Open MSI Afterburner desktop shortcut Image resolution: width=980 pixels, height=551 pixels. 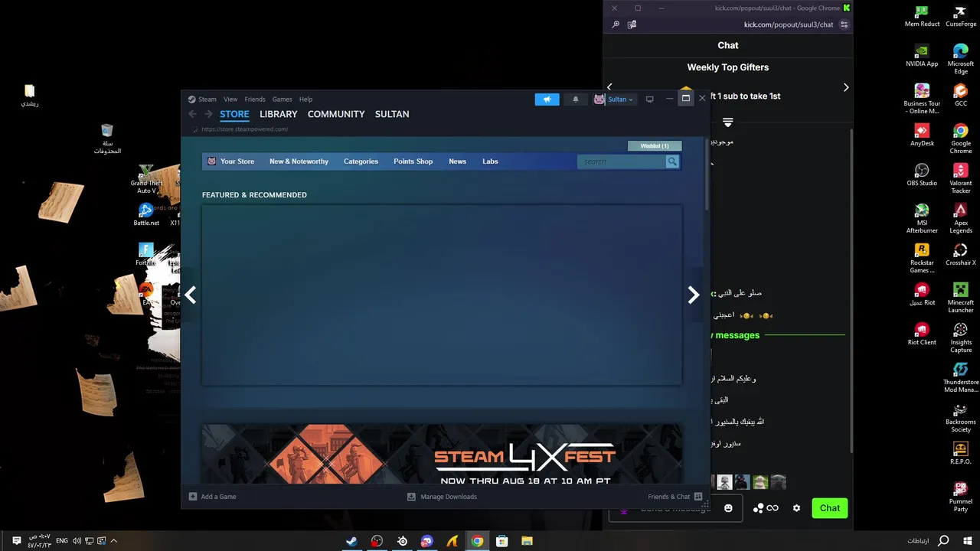click(x=922, y=219)
